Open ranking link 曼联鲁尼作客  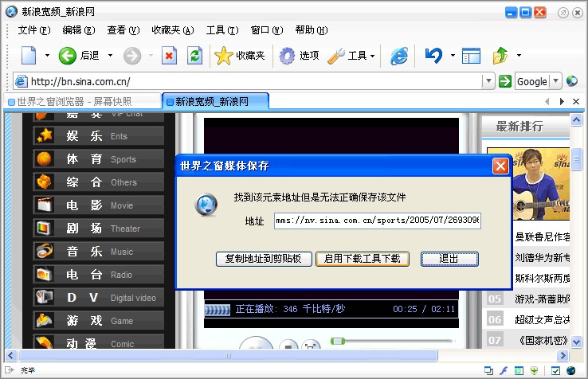543,237
